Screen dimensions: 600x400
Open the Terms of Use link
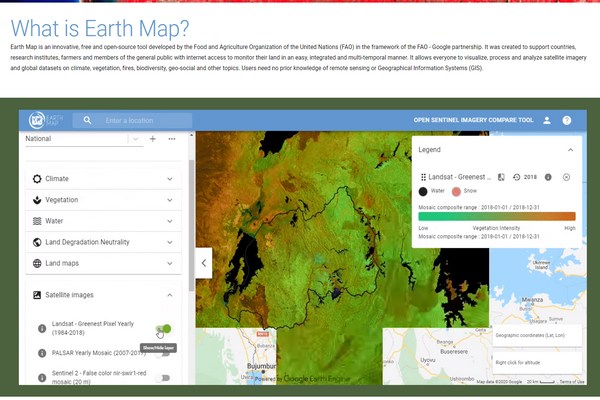[573, 382]
